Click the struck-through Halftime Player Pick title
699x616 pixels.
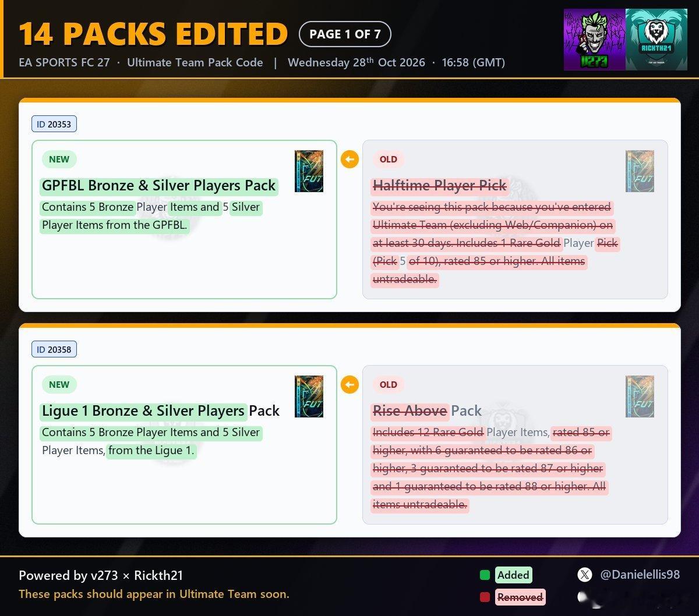pyautogui.click(x=440, y=186)
